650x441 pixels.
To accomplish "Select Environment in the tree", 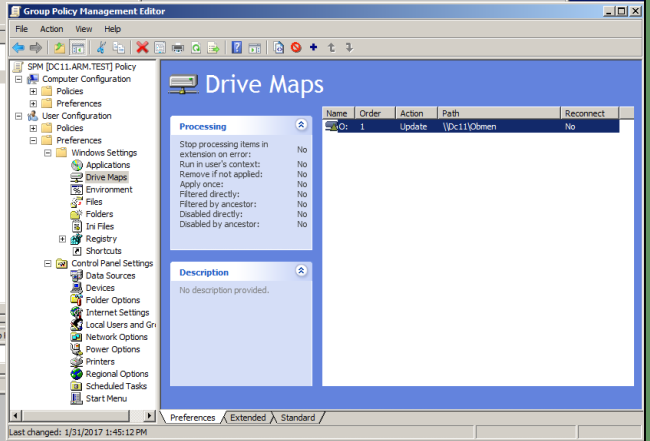I will click(x=109, y=190).
